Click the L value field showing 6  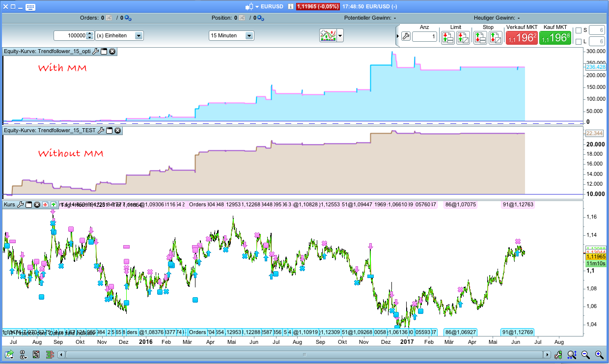597,42
